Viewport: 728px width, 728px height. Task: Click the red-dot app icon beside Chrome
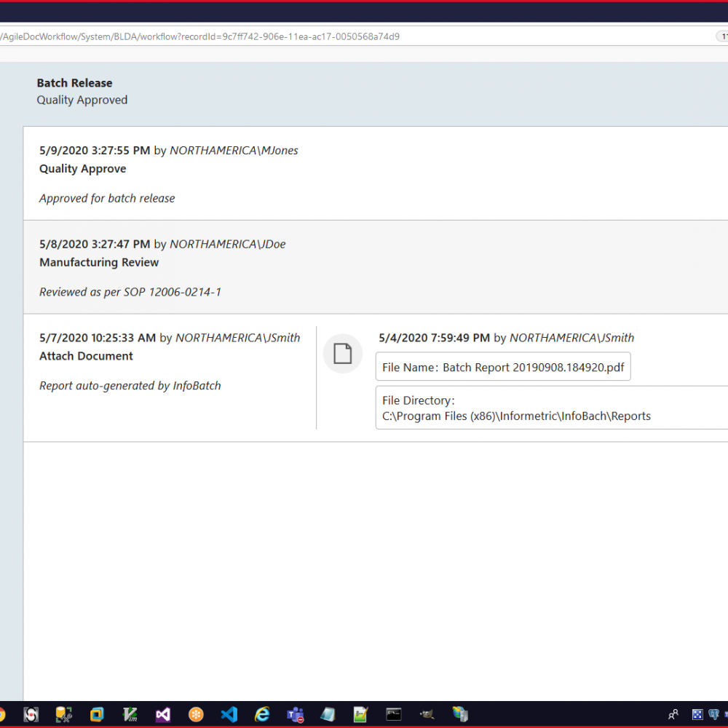coord(31,714)
